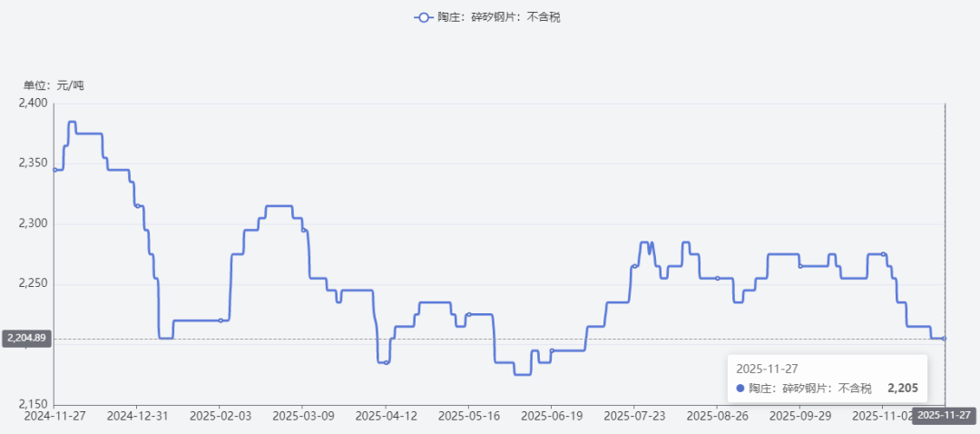Click the x-axis label 2025-07-23
This screenshot has height=434, width=980.
[x=634, y=415]
